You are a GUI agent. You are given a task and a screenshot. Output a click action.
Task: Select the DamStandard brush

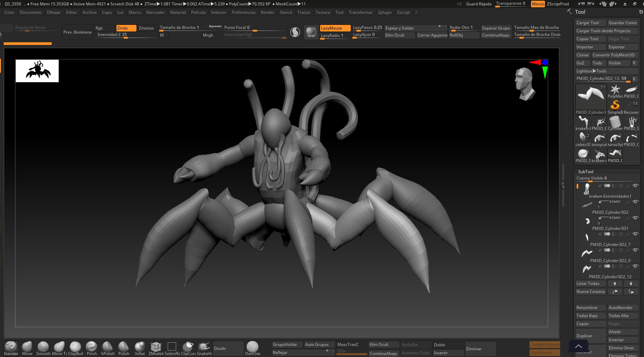(x=253, y=348)
